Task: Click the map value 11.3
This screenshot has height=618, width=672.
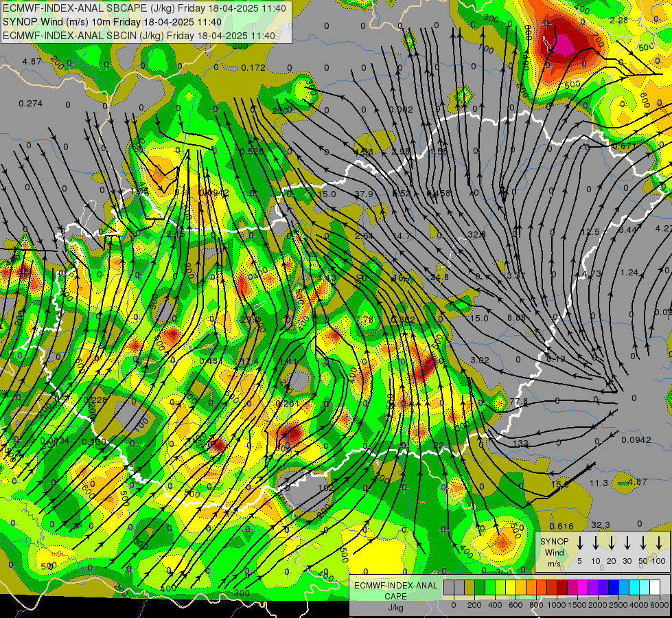Action: pos(599,483)
